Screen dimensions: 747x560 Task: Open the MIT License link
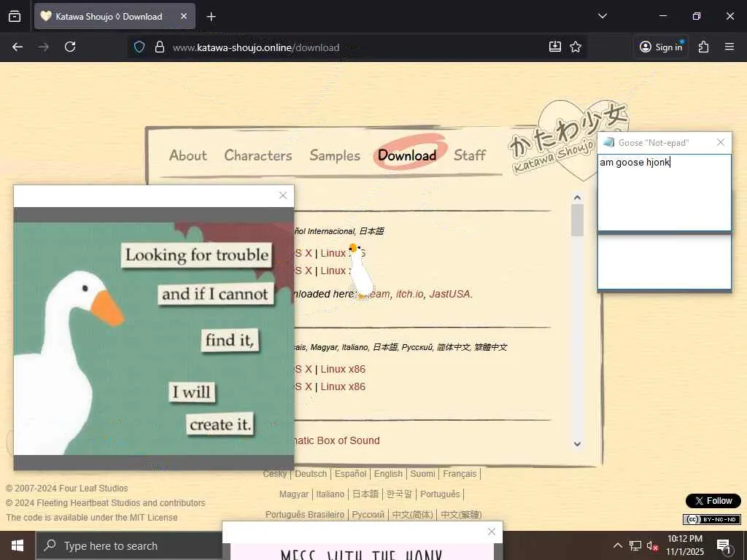[x=153, y=517]
